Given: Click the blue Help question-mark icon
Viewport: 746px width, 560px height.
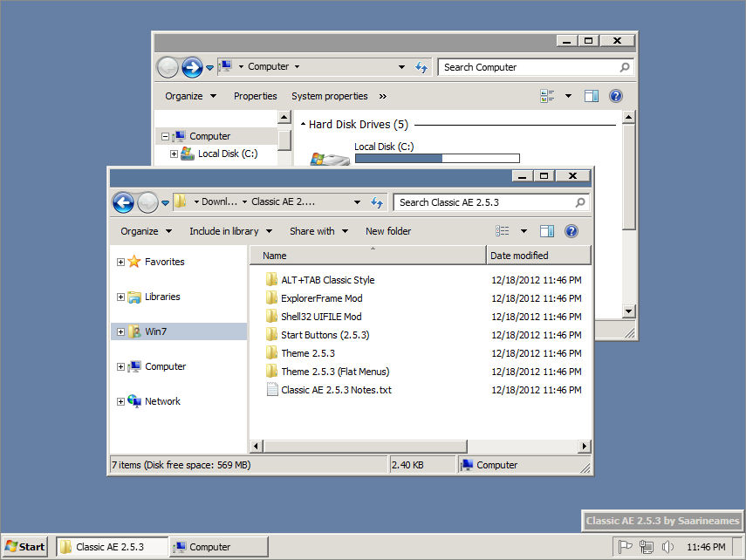Looking at the screenshot, I should (571, 231).
